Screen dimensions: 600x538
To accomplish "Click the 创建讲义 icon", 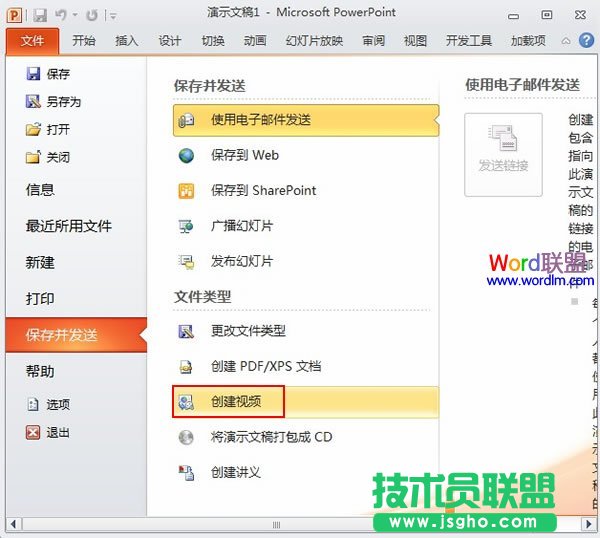I will (x=187, y=473).
